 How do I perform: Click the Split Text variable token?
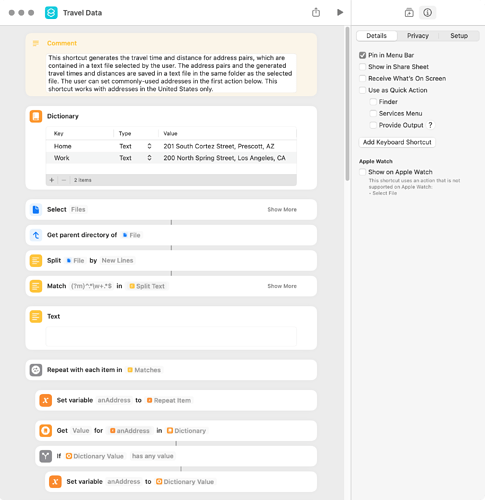(147, 286)
